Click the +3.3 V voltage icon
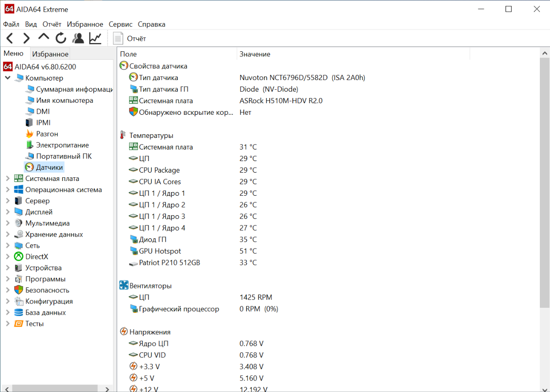The width and height of the screenshot is (550, 392). [x=133, y=367]
